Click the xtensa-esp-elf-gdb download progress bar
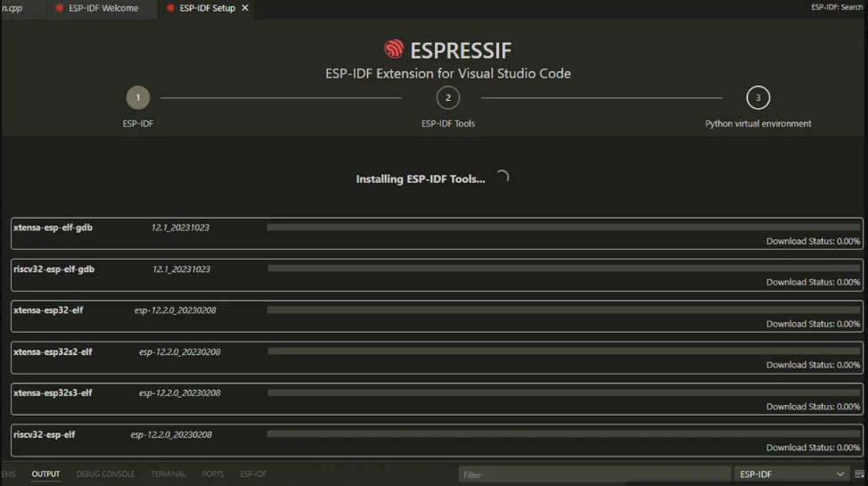868x486 pixels. (563, 228)
